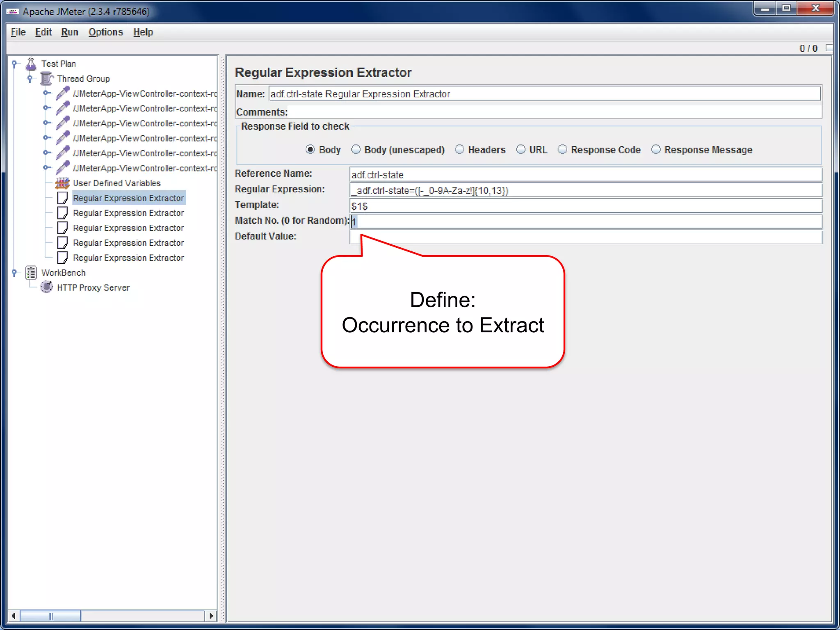
Task: Click second Regular Expression Extractor page icon
Action: click(62, 213)
